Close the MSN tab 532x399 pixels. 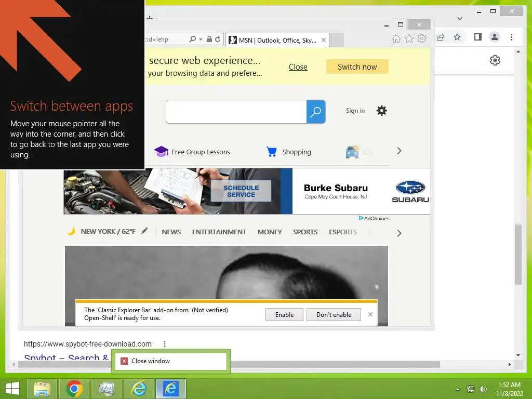click(x=324, y=40)
